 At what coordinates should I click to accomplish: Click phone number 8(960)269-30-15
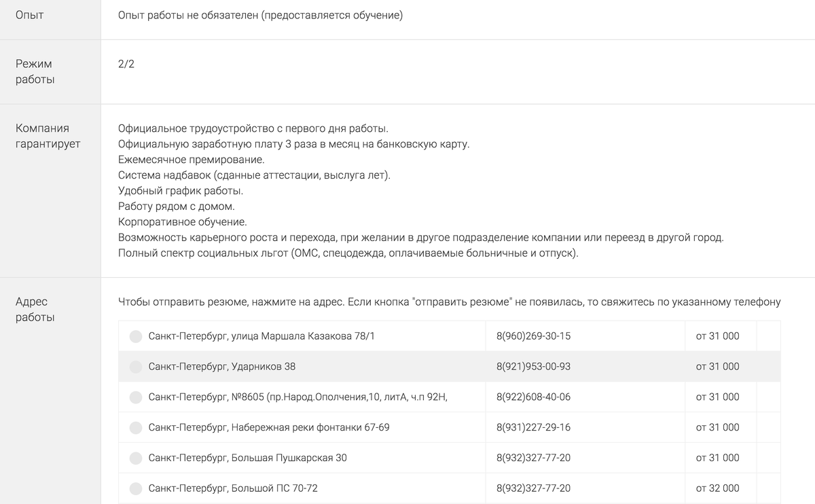[533, 336]
